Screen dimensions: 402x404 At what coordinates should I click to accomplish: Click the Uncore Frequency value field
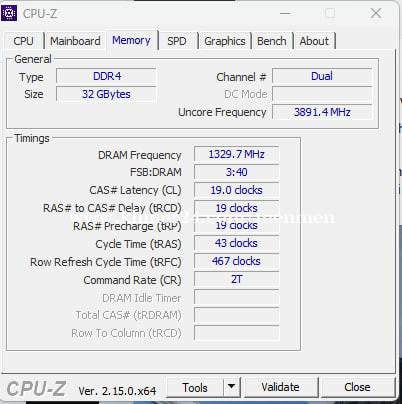click(x=322, y=112)
